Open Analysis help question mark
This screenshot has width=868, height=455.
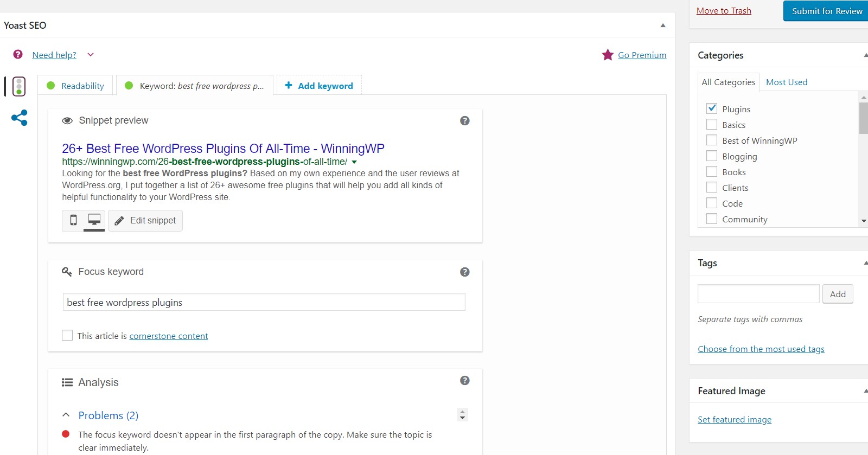pos(465,380)
